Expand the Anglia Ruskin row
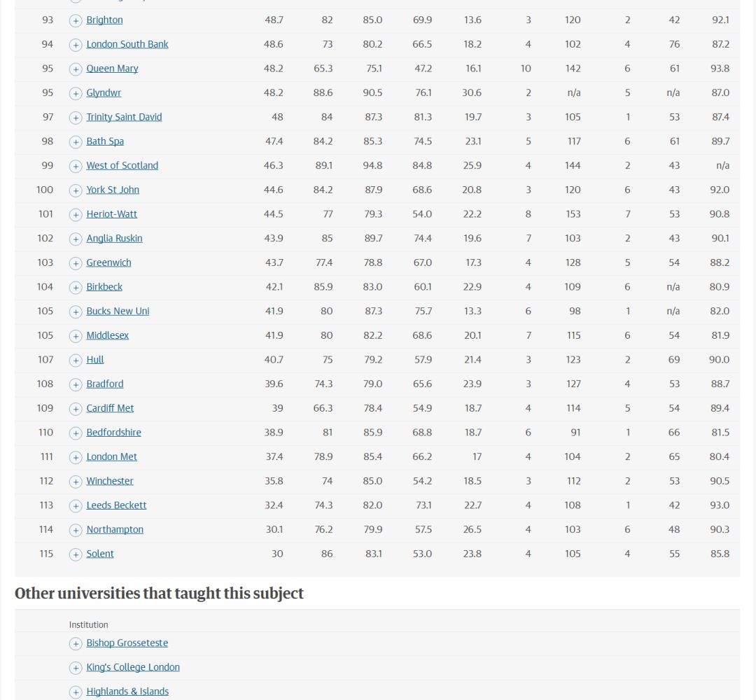Image resolution: width=756 pixels, height=700 pixels. point(75,239)
